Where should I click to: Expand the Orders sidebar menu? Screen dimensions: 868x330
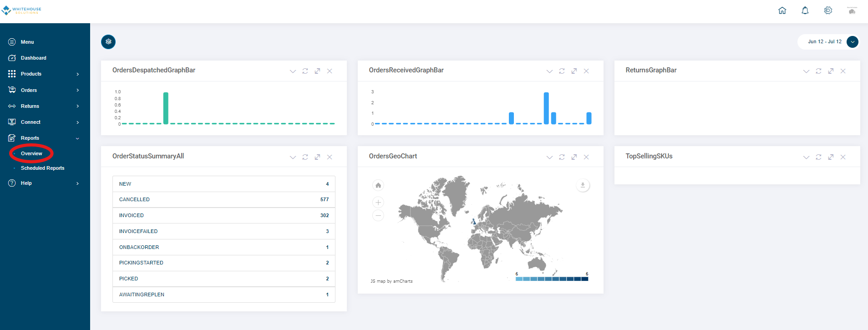45,90
